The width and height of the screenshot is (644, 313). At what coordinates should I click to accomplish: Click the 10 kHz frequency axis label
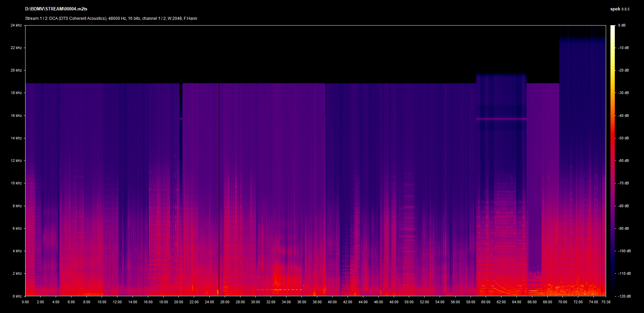click(x=16, y=183)
